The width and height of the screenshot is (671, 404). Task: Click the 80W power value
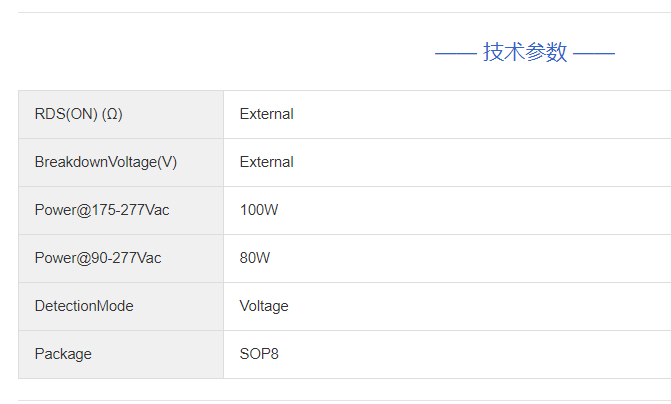(255, 258)
